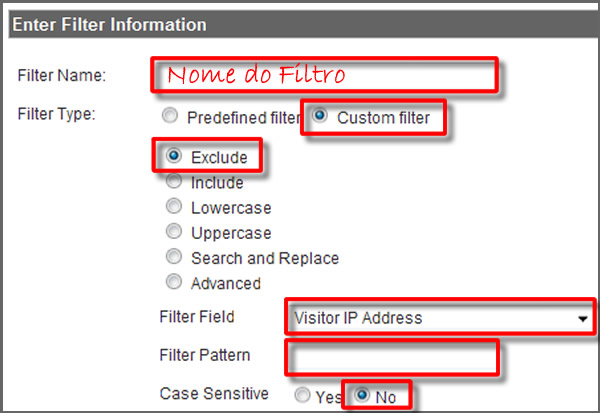This screenshot has height=413, width=600.
Task: Select the Predefined filter radio button
Action: pos(170,117)
